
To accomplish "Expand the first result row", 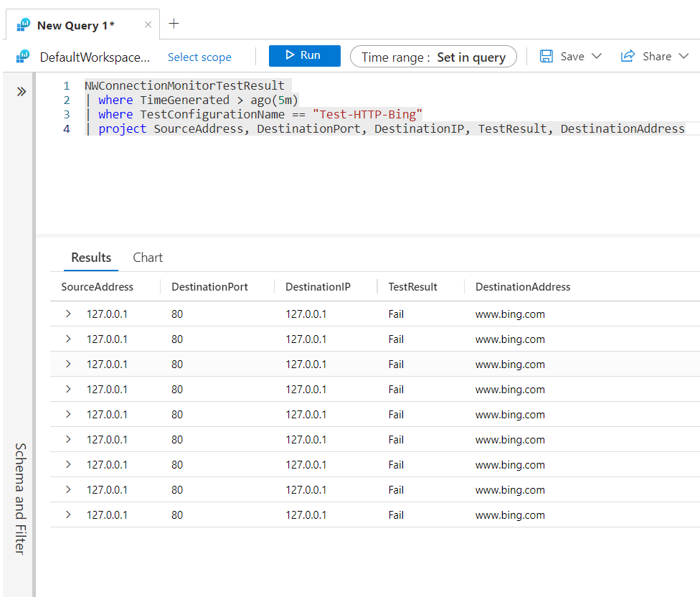I will coord(68,314).
